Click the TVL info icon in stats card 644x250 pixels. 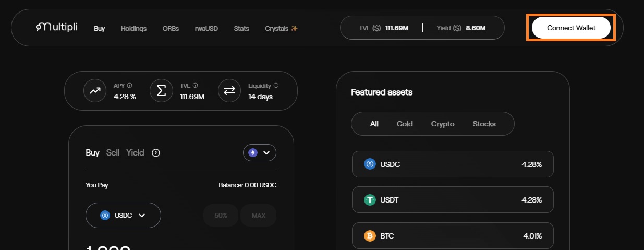tap(196, 86)
